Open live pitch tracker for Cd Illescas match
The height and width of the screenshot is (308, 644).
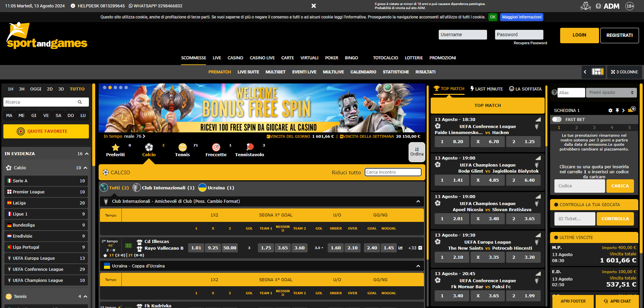coord(128,246)
